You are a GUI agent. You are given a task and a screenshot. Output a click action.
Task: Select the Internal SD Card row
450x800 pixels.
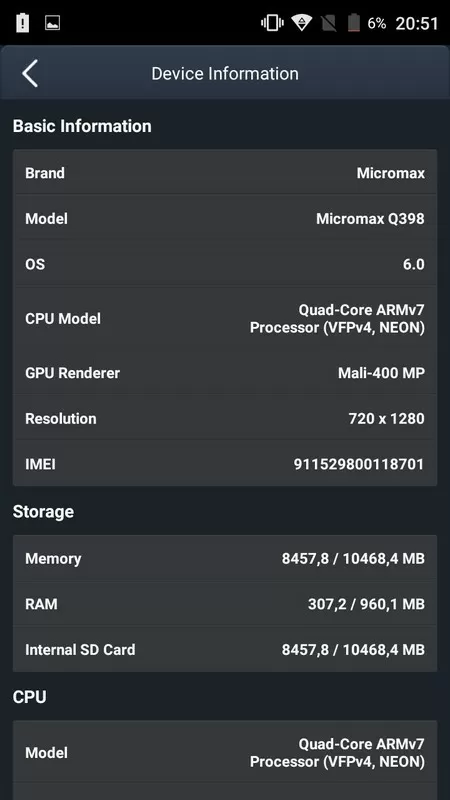click(x=225, y=649)
